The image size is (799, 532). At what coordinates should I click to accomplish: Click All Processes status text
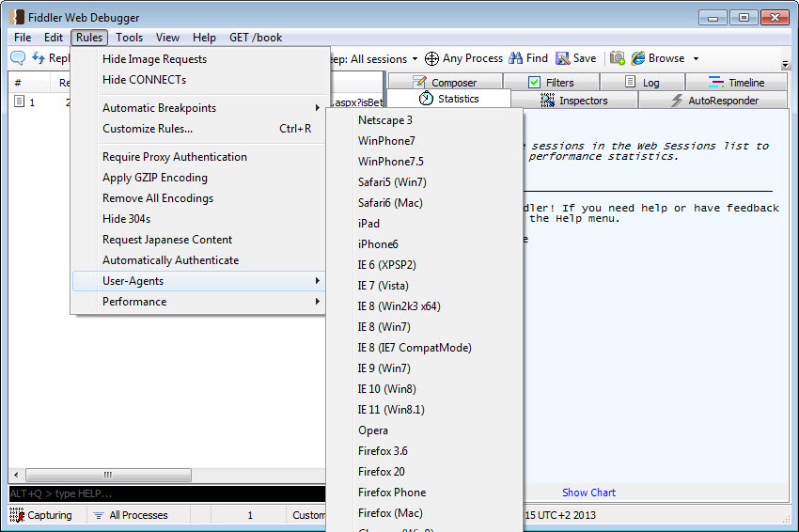click(x=138, y=515)
